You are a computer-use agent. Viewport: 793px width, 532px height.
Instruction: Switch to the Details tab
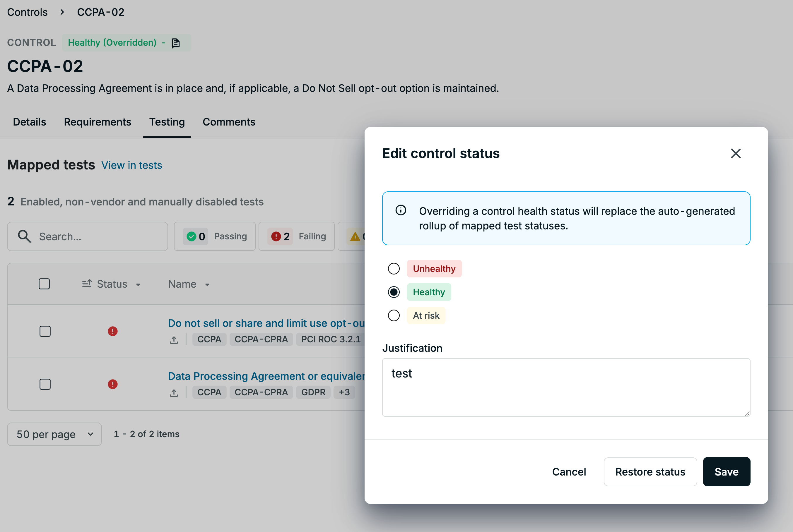coord(30,122)
